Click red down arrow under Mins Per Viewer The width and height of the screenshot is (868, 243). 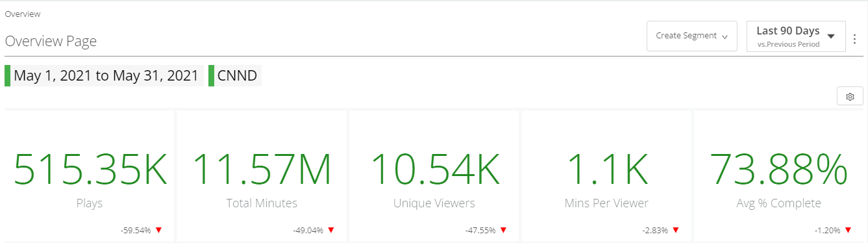676,230
